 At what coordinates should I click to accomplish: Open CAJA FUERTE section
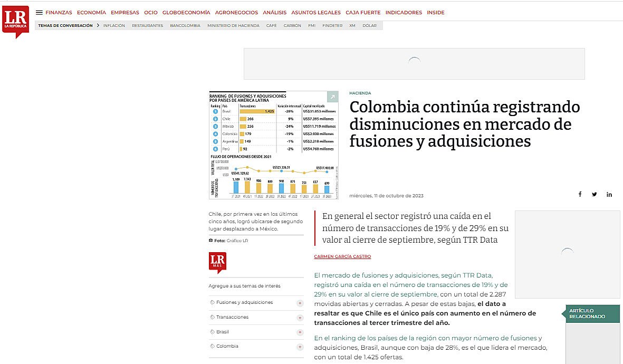363,13
